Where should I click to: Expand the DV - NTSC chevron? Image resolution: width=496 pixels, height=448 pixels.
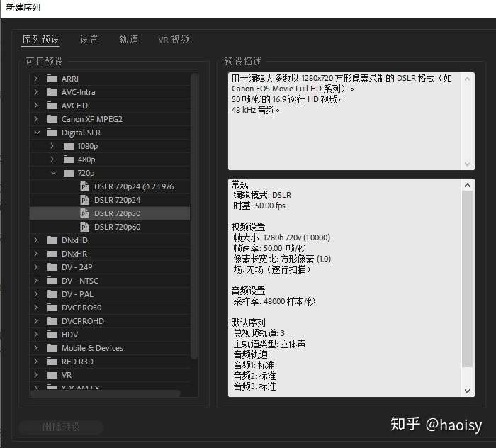36,281
